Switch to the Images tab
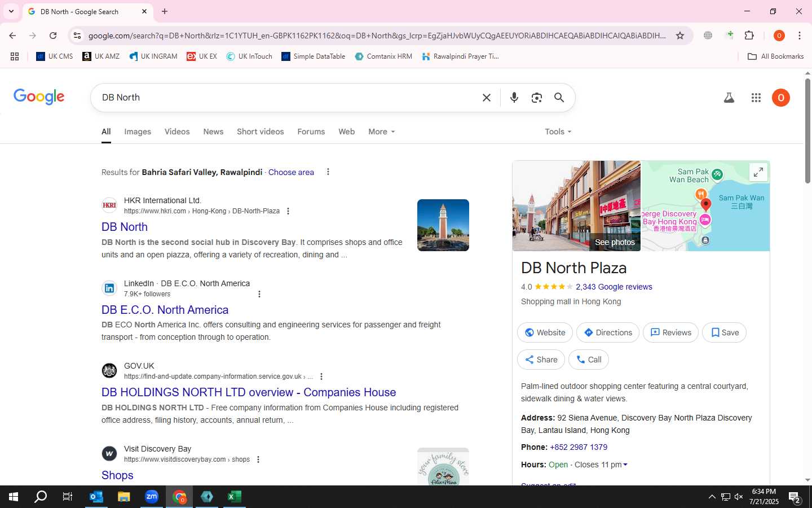 click(x=138, y=132)
